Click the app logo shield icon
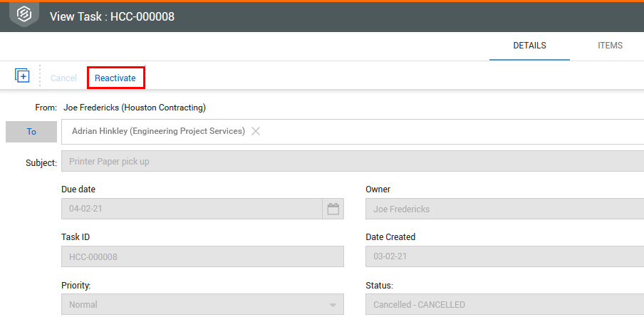Viewport: 644px width, 317px height. pyautogui.click(x=24, y=14)
